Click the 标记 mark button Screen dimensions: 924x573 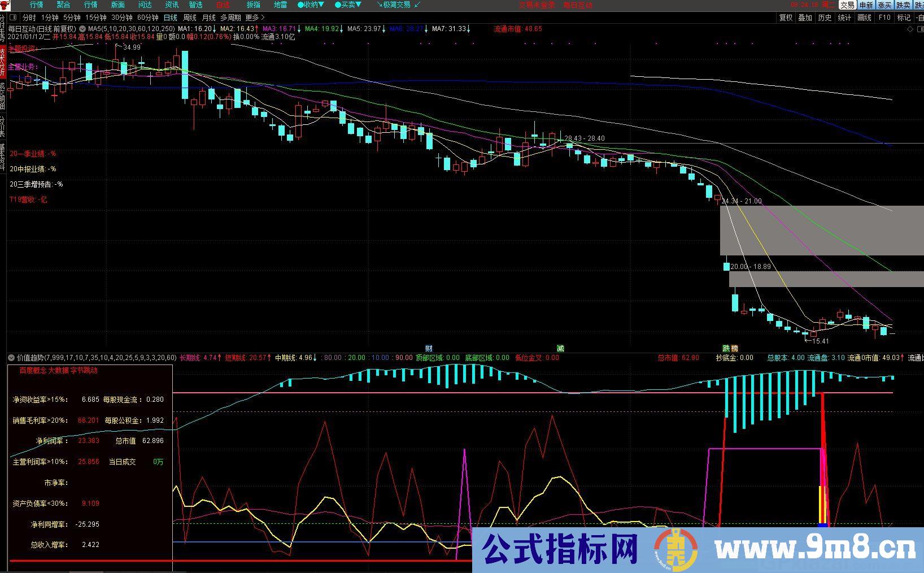click(x=904, y=18)
